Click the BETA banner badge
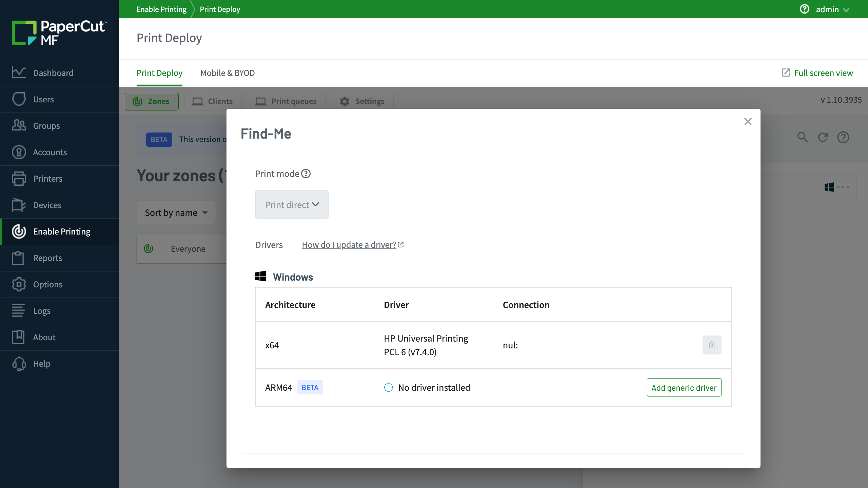868x488 pixels. (159, 139)
